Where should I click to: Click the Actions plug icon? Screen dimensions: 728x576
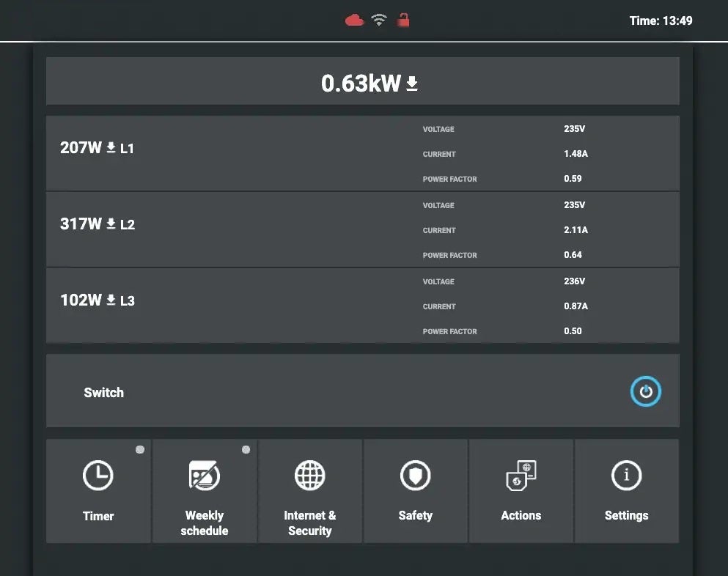[x=521, y=475]
